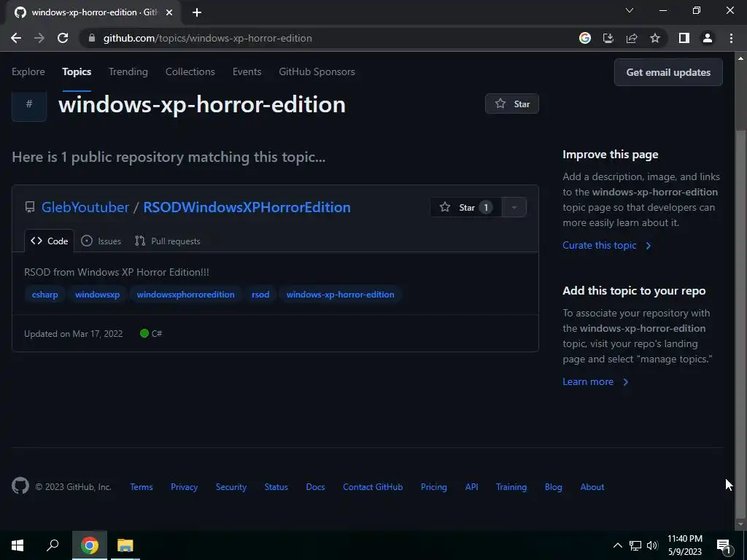Open RSODWindowsXPHorrorEdition repository link
This screenshot has width=747, height=560.
(x=247, y=207)
